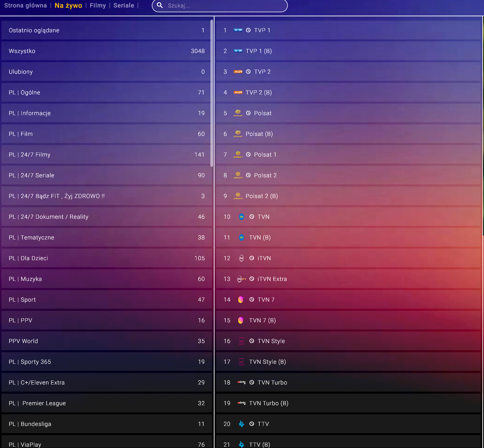Focus the Szukaj search field
The image size is (484, 448).
224,6
